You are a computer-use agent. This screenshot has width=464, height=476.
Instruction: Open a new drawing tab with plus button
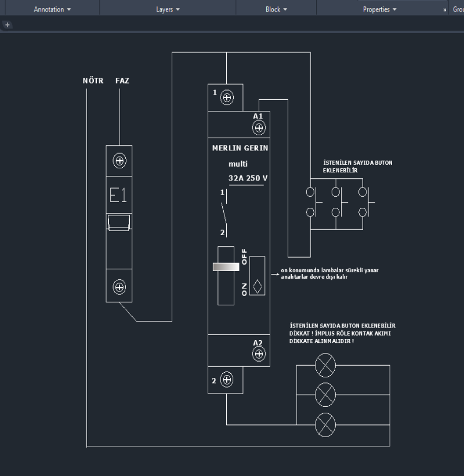[x=8, y=25]
